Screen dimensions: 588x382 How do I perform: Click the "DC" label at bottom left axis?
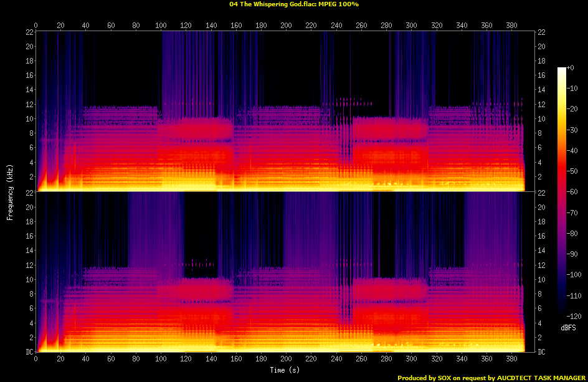pos(29,352)
